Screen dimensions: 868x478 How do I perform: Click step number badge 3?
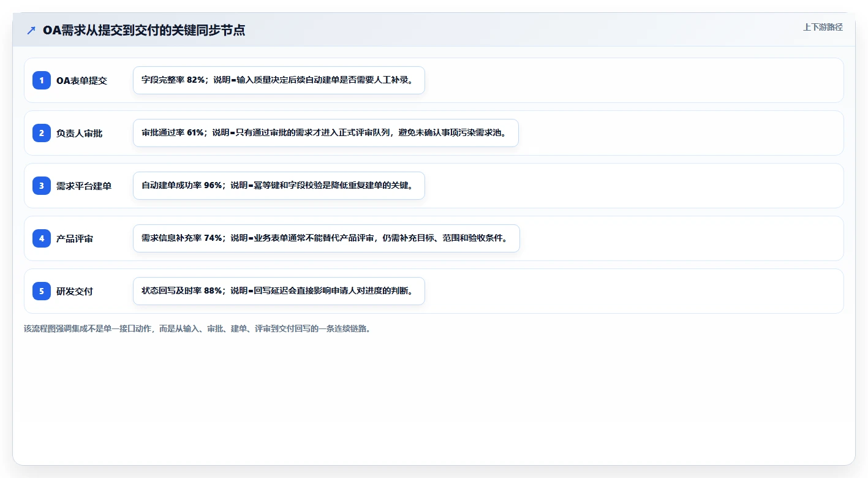pyautogui.click(x=42, y=186)
